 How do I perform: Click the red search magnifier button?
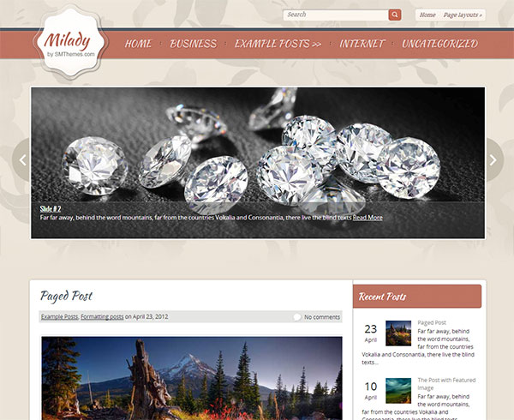(x=395, y=15)
